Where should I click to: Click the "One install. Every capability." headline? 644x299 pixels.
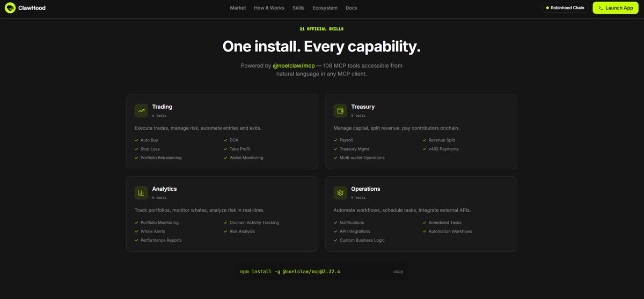tap(321, 47)
